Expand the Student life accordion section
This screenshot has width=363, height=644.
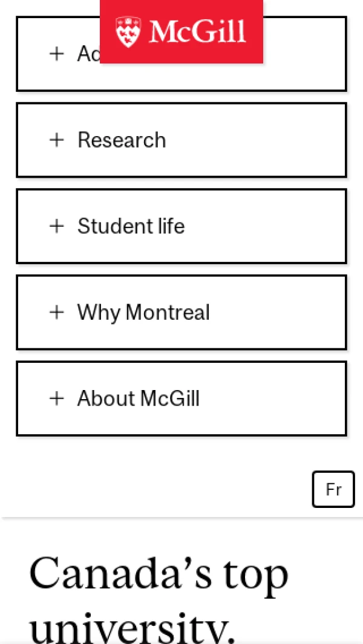tap(181, 226)
